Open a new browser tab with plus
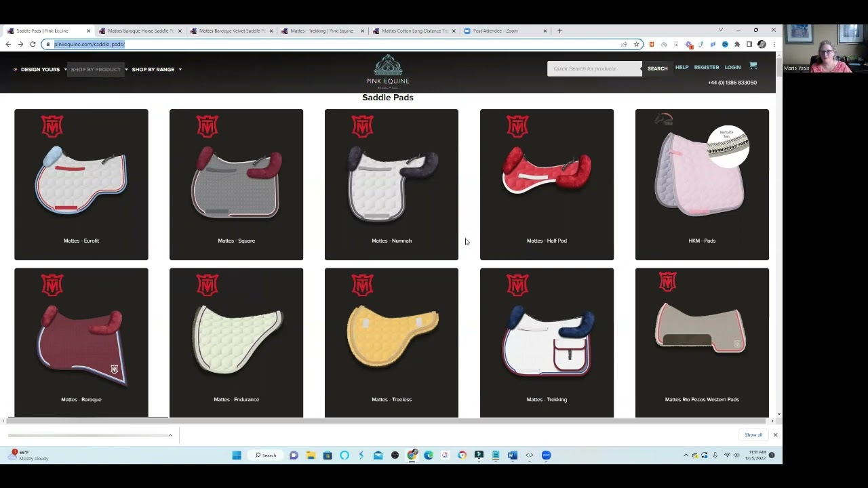 click(559, 30)
